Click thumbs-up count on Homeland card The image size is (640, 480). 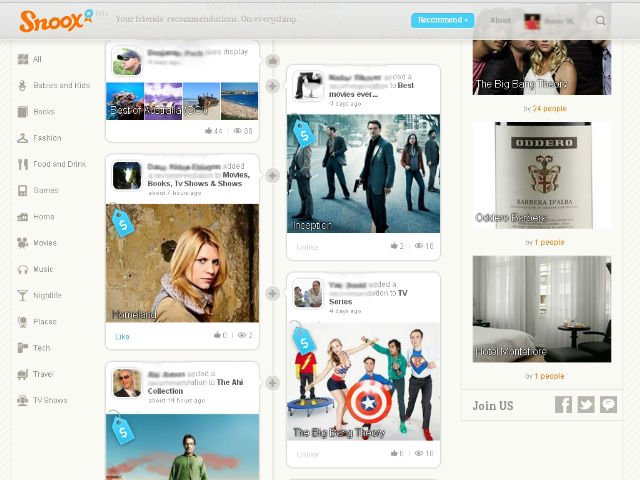[220, 336]
